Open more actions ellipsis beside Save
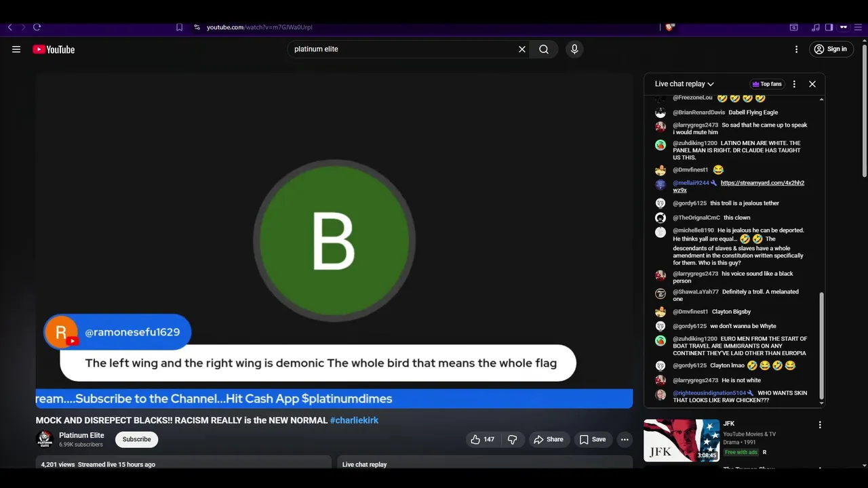The image size is (868, 488). pyautogui.click(x=625, y=439)
